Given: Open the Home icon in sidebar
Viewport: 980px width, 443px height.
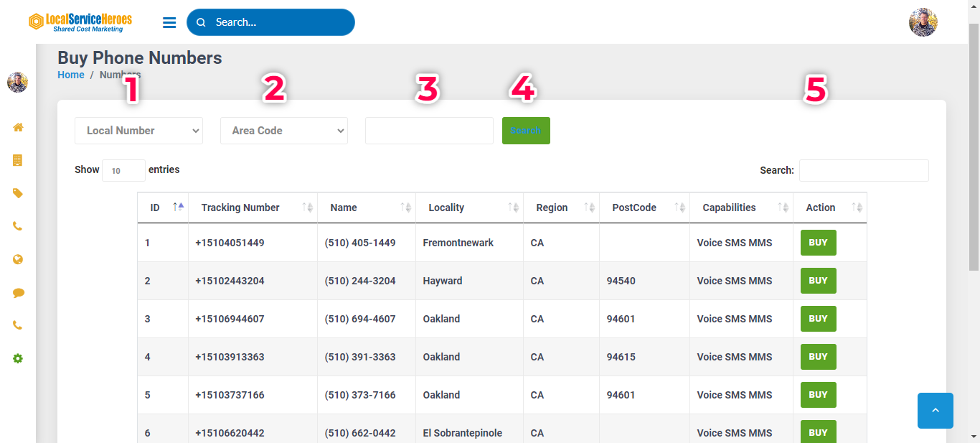Looking at the screenshot, I should click(x=18, y=127).
